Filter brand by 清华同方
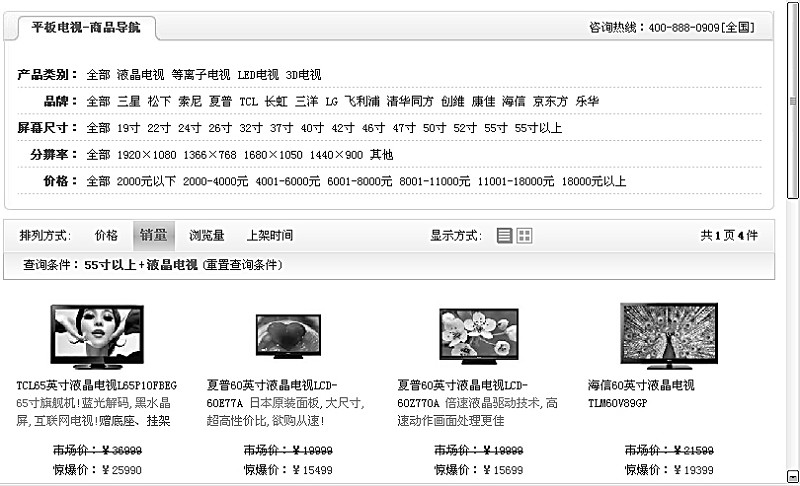 tap(410, 101)
